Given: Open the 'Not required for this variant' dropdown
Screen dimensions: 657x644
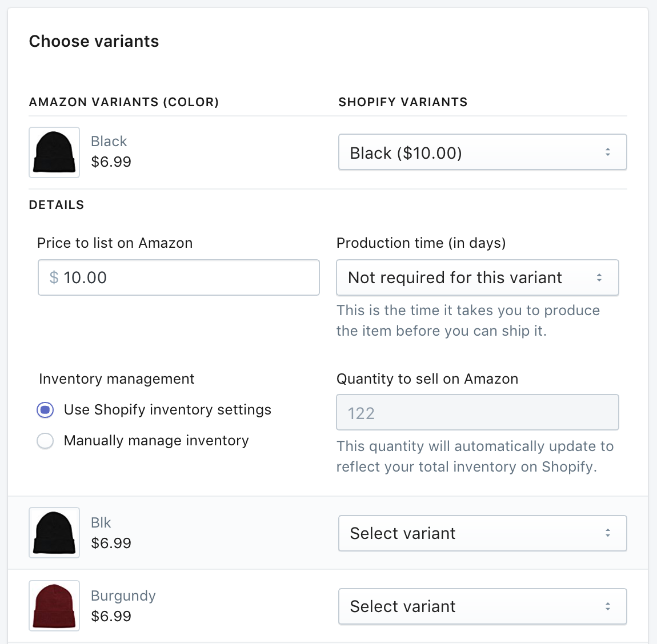Looking at the screenshot, I should pos(478,277).
